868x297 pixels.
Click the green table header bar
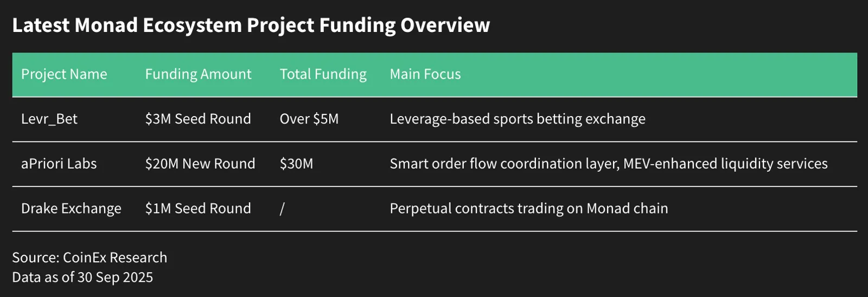pos(435,75)
